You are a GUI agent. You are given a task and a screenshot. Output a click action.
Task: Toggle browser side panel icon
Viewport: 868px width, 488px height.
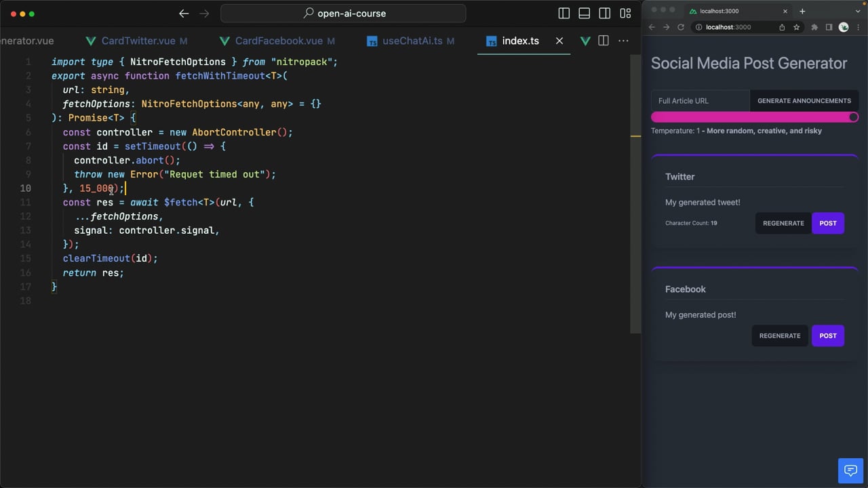[829, 27]
